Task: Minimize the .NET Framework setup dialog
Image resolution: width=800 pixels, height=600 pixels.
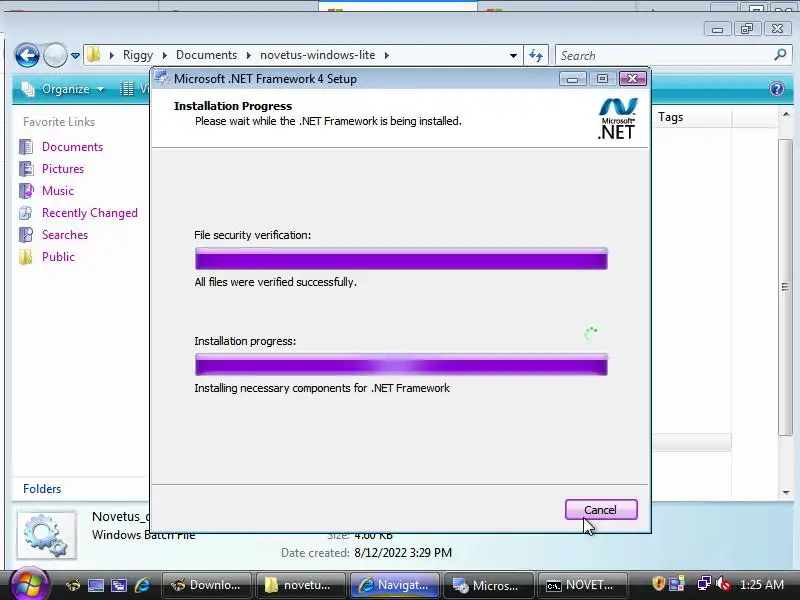Action: [572, 79]
